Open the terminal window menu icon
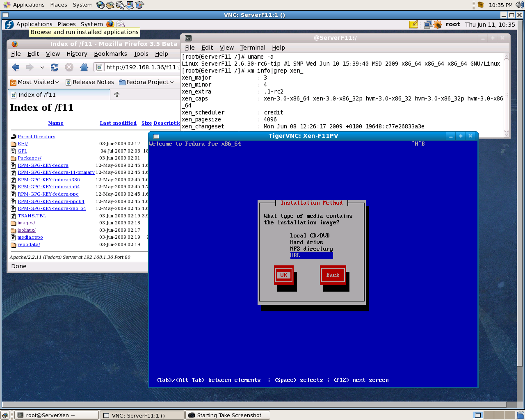The image size is (525, 420). pos(188,38)
